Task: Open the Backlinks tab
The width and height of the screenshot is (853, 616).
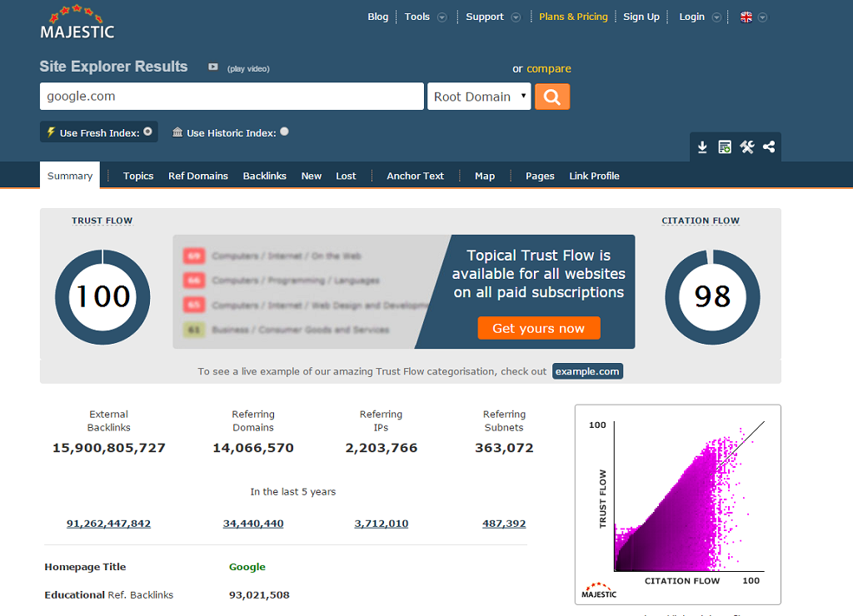Action: coord(264,176)
